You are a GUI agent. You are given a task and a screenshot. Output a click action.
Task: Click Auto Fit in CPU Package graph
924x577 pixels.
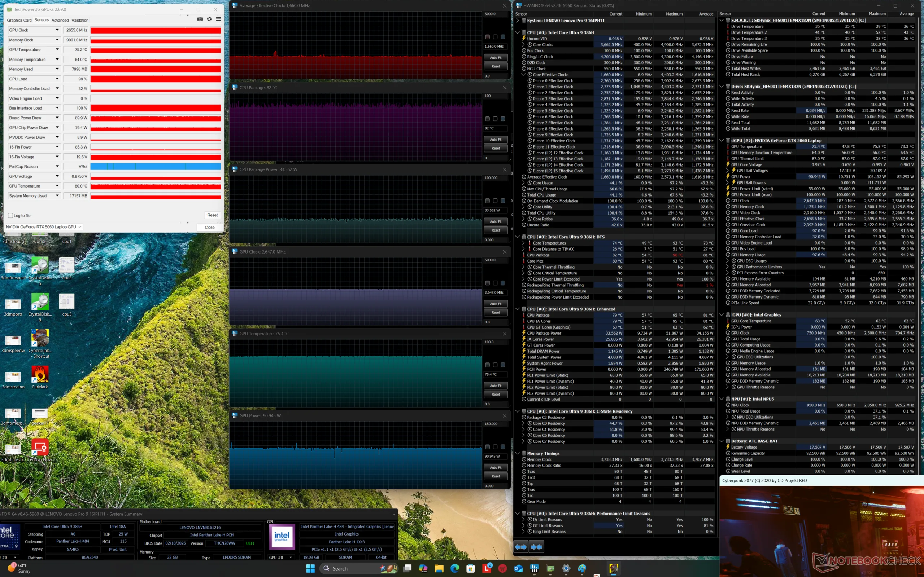pyautogui.click(x=496, y=140)
